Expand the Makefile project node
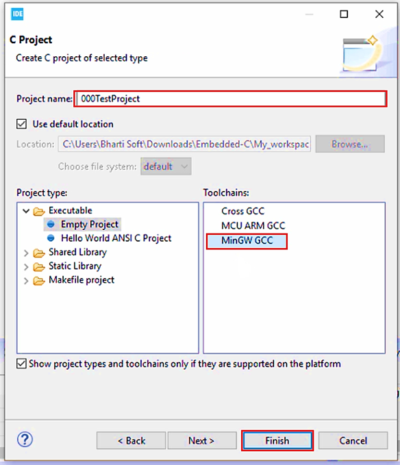 [26, 281]
